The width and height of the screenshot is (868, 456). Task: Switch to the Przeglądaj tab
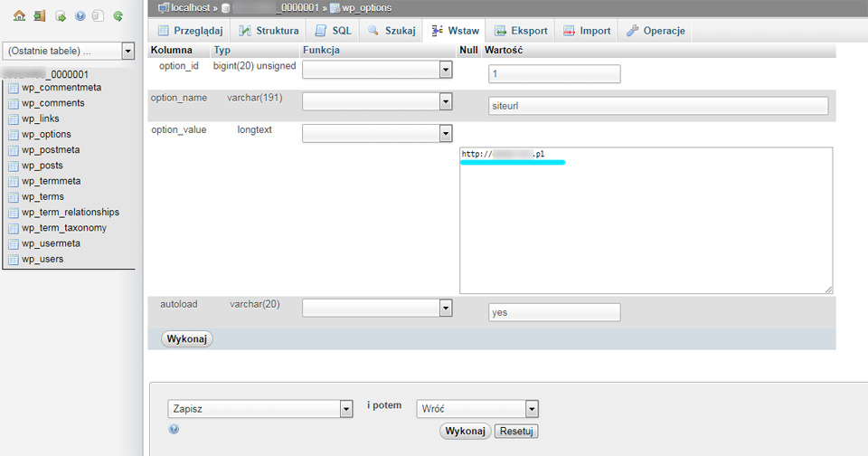(x=190, y=31)
